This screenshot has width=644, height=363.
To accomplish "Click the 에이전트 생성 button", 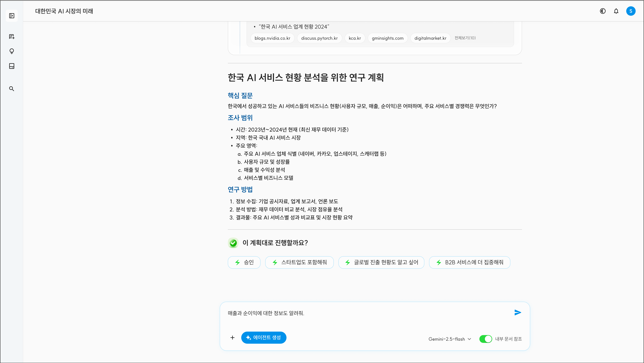I will pyautogui.click(x=264, y=338).
